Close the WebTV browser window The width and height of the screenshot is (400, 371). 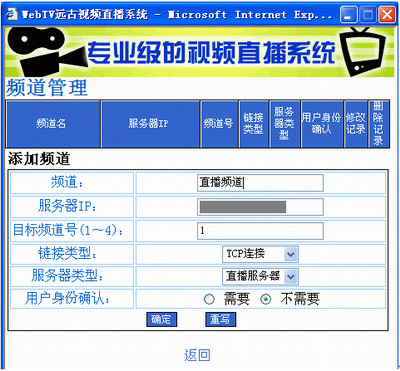click(x=387, y=15)
